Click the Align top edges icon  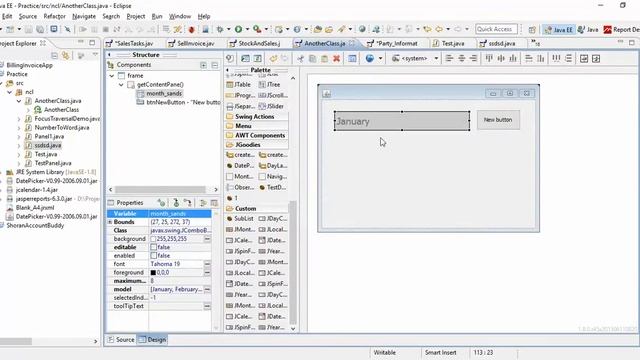(489, 58)
